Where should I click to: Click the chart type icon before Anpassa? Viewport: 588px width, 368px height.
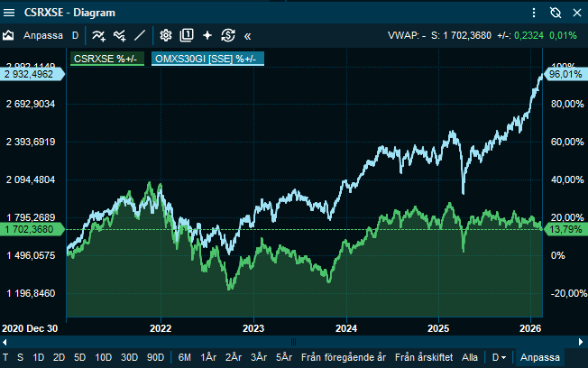(9, 36)
